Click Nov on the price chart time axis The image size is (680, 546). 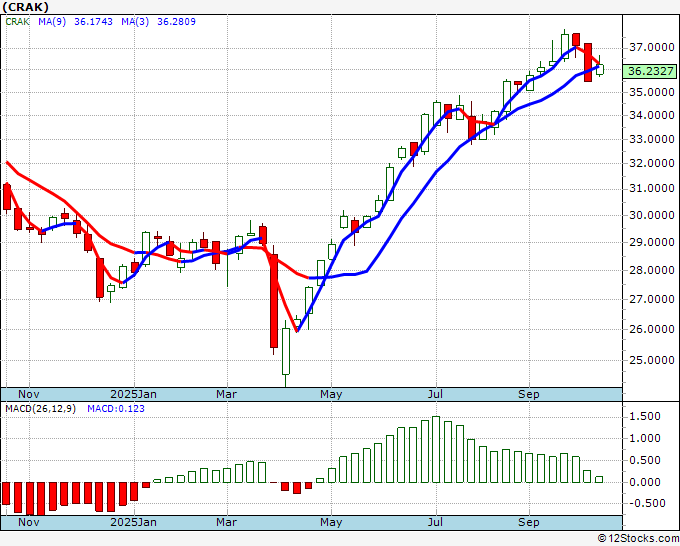click(29, 394)
